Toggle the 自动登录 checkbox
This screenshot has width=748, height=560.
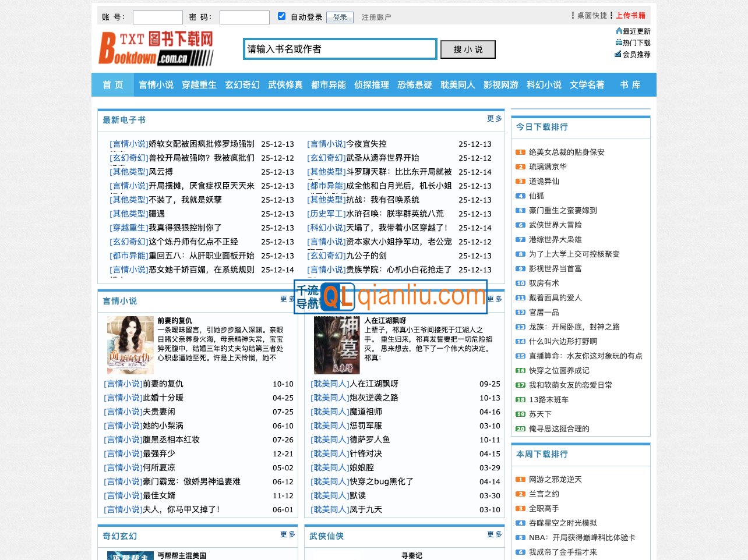pos(281,16)
